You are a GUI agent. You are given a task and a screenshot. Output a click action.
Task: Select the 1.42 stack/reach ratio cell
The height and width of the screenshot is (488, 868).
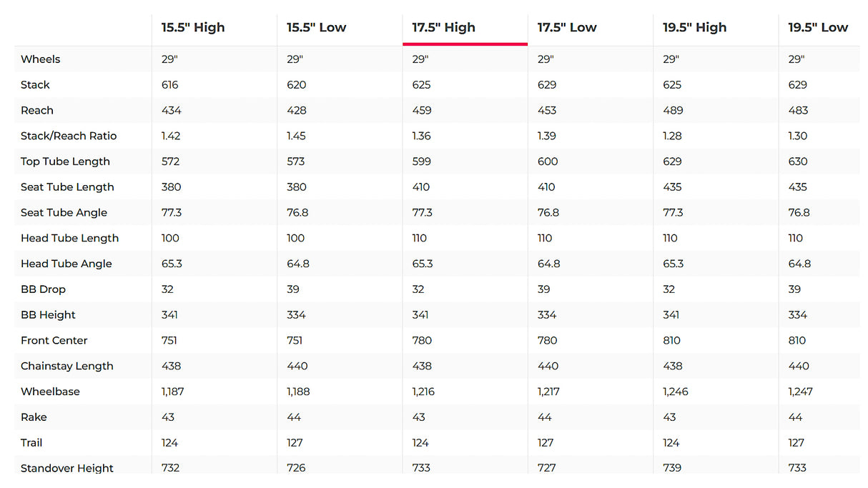coord(171,136)
